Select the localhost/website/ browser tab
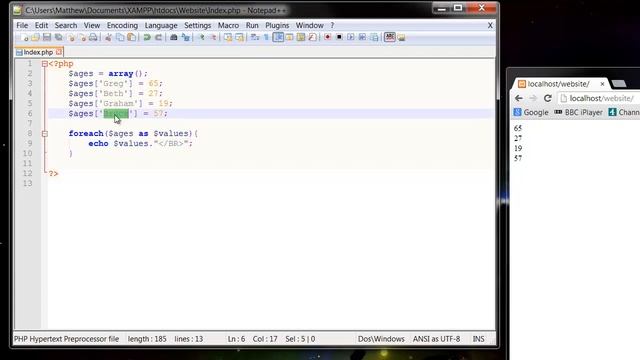Viewport: 640px width, 360px height. (558, 84)
